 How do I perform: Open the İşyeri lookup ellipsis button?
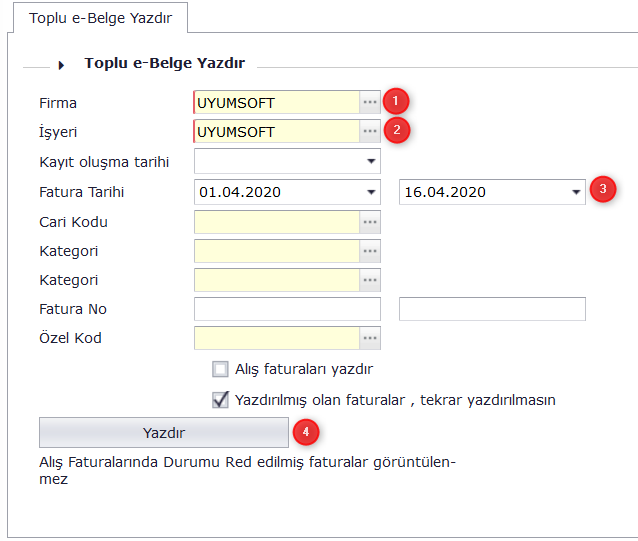370,132
